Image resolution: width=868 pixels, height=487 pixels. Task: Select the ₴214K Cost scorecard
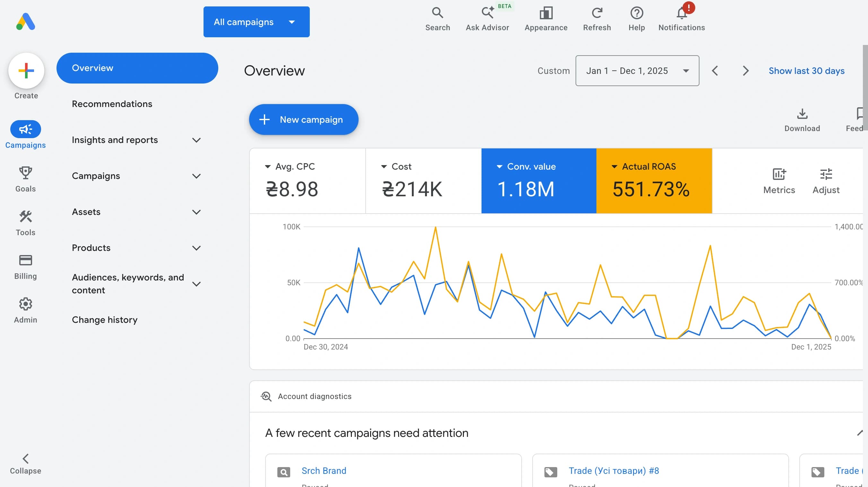(423, 181)
